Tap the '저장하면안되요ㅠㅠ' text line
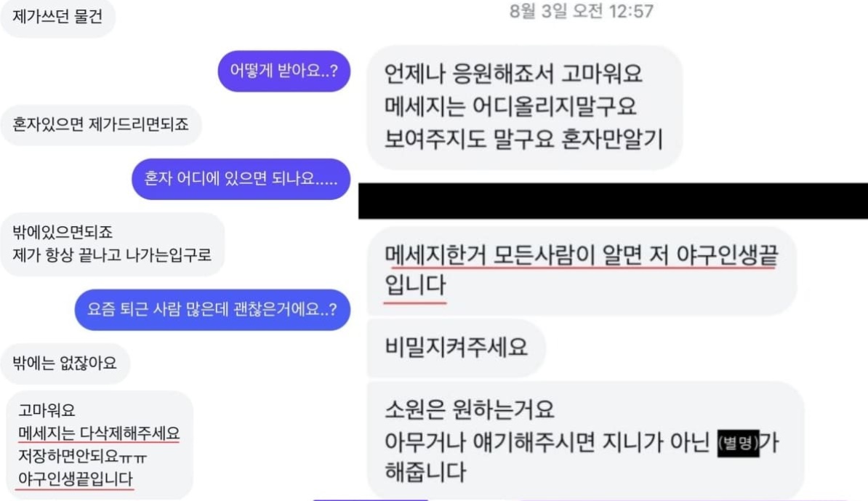The image size is (868, 501). pos(82,456)
